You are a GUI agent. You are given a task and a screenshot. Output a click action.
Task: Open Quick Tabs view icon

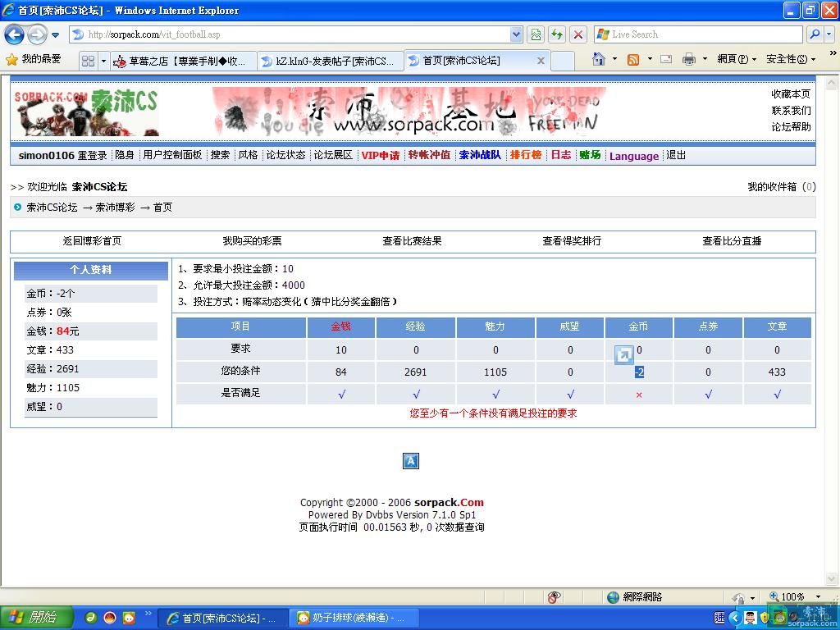pos(89,60)
